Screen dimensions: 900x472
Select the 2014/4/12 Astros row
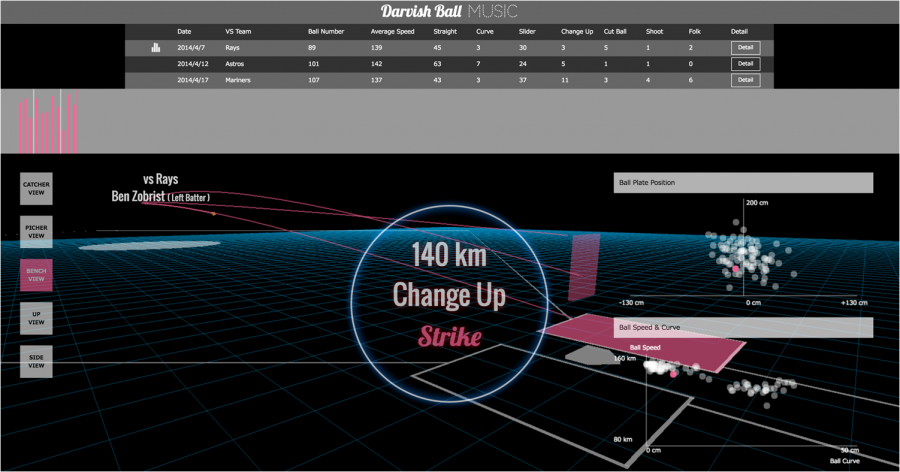(448, 64)
